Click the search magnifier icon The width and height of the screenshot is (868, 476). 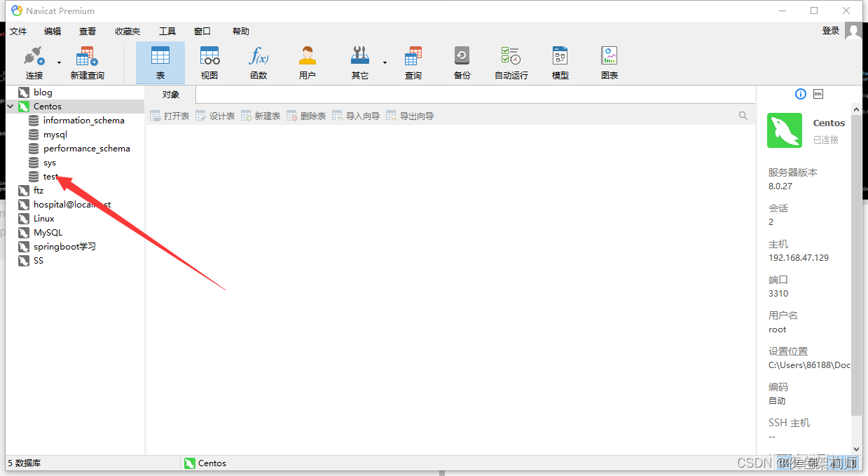coord(743,116)
